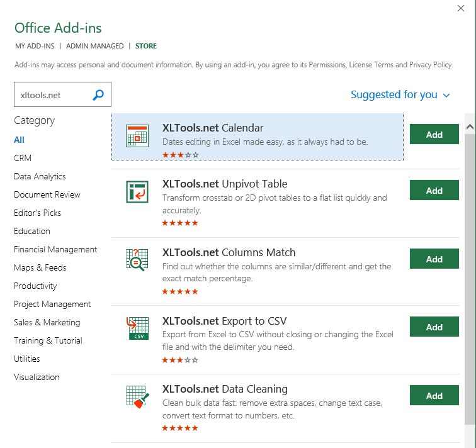Click the XLTools.net Calendar add-in icon

click(x=137, y=136)
